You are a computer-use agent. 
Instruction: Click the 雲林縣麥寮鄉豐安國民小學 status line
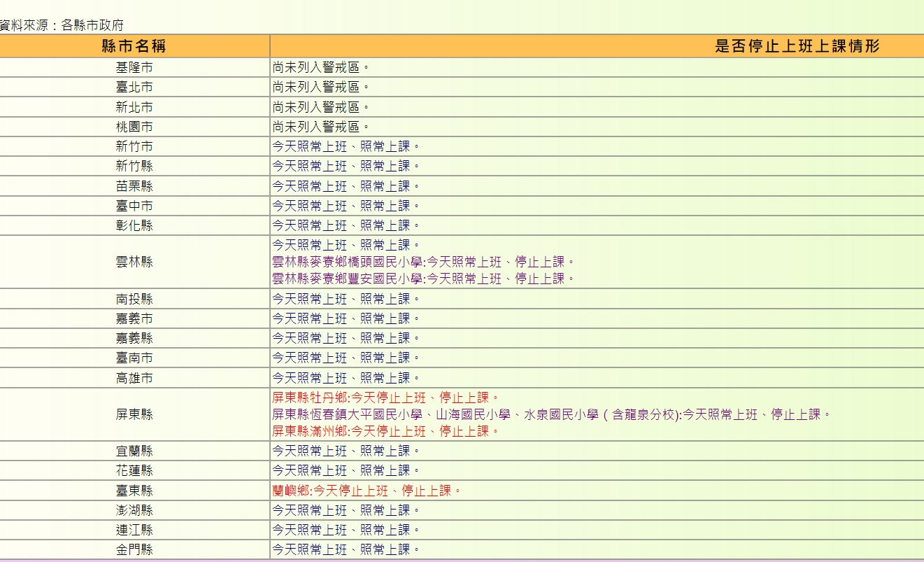423,279
